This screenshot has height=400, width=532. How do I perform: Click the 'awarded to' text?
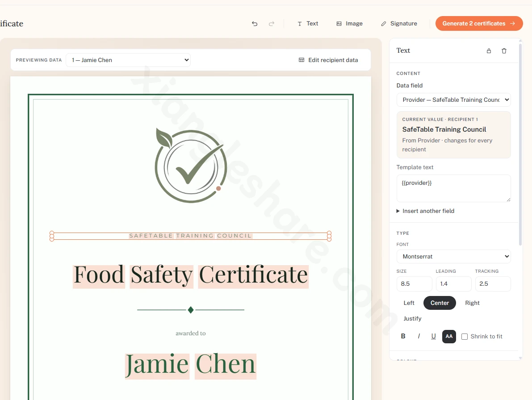191,333
